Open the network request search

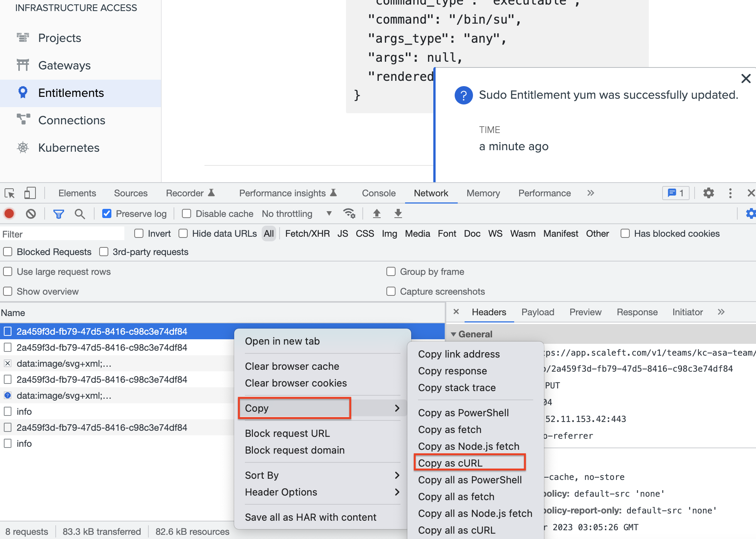coord(80,213)
